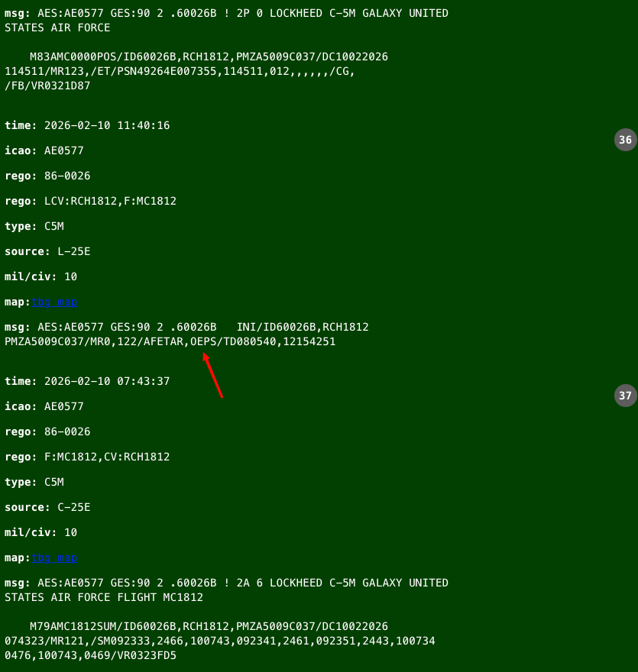Click the source value C-25E
638x672 pixels.
pos(74,507)
